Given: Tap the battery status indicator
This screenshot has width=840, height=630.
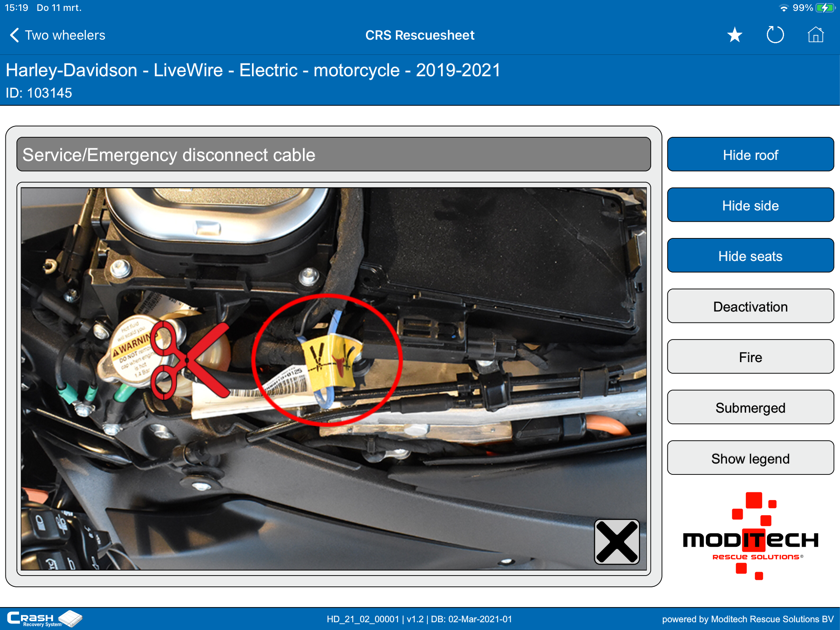Looking at the screenshot, I should [814, 8].
